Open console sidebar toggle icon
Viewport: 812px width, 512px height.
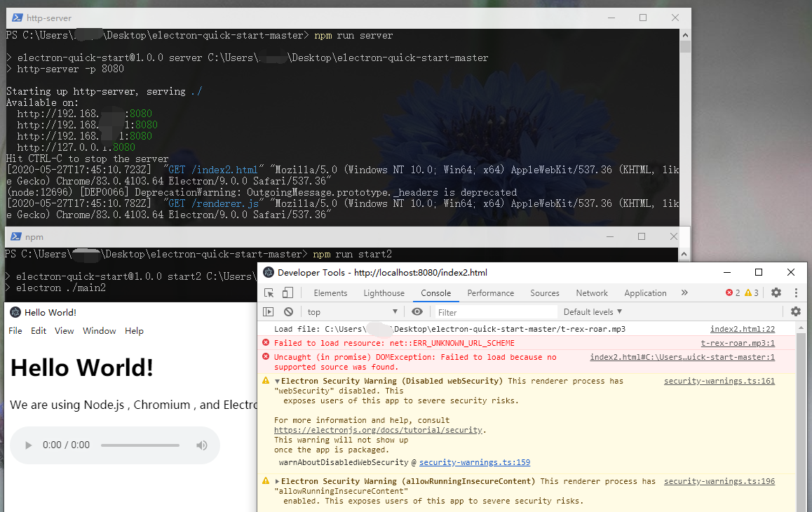pyautogui.click(x=269, y=311)
